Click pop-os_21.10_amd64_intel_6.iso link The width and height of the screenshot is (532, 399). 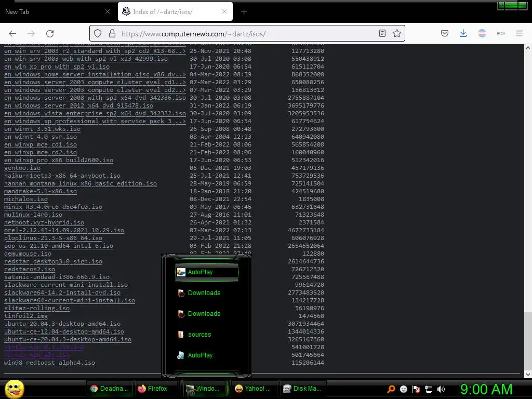[x=59, y=246]
